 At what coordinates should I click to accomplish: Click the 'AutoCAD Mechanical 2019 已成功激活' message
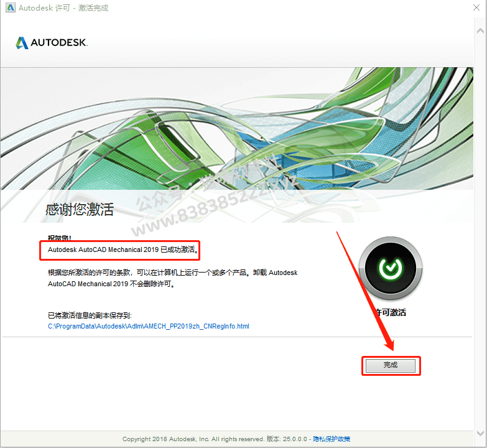click(x=123, y=250)
